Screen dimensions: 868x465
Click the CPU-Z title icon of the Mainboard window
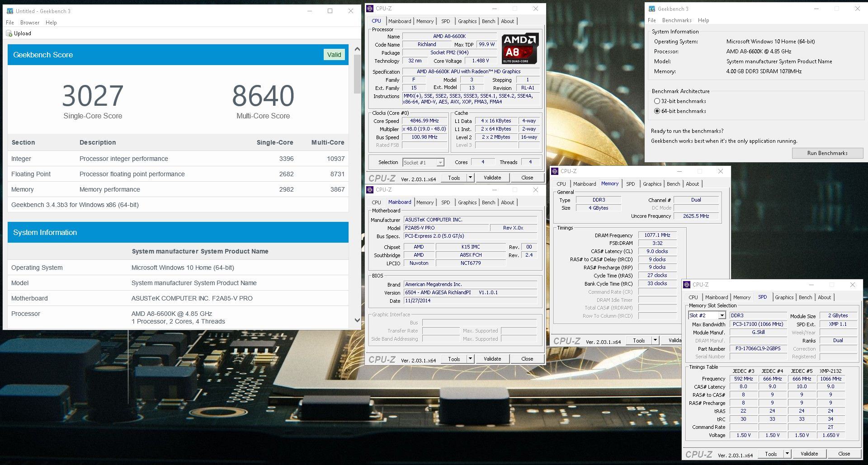[x=370, y=189]
